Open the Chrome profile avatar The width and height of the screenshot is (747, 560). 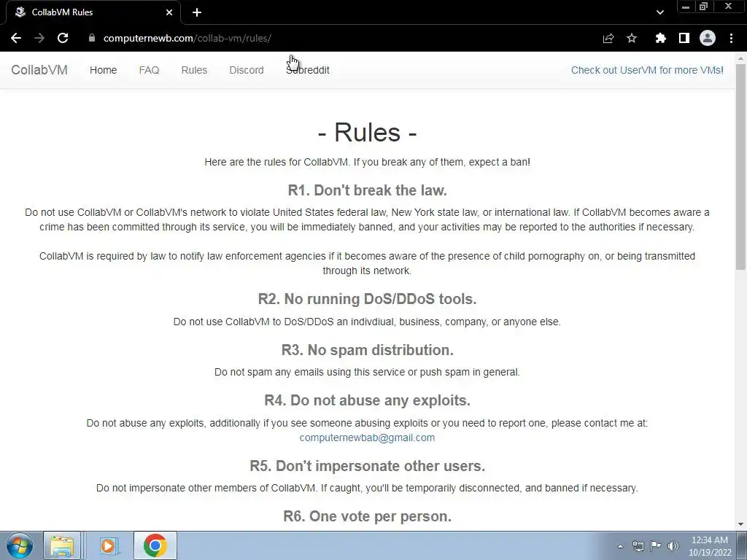(708, 38)
